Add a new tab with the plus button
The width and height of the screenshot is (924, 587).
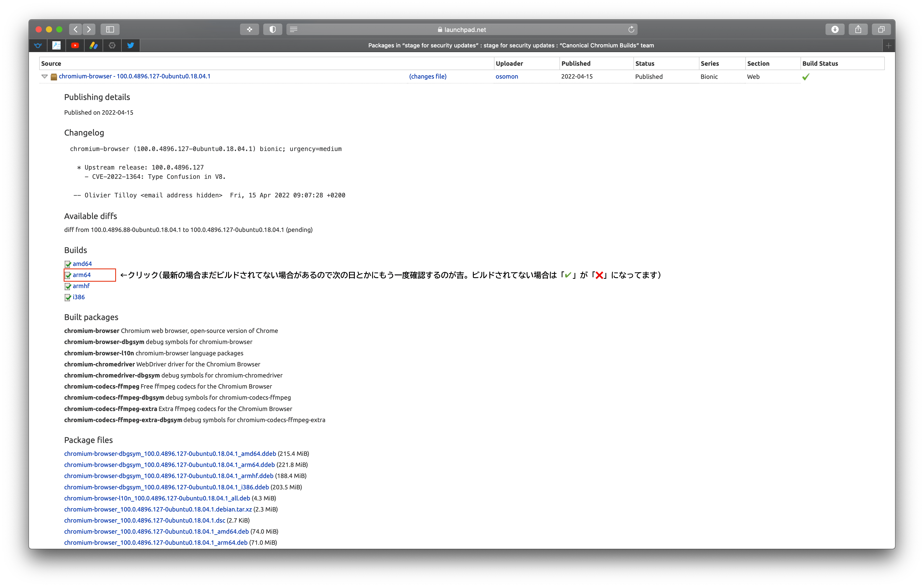click(889, 46)
